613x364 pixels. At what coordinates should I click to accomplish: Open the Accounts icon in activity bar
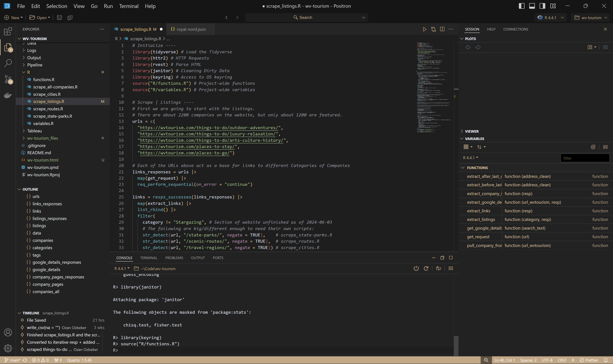coord(8,332)
